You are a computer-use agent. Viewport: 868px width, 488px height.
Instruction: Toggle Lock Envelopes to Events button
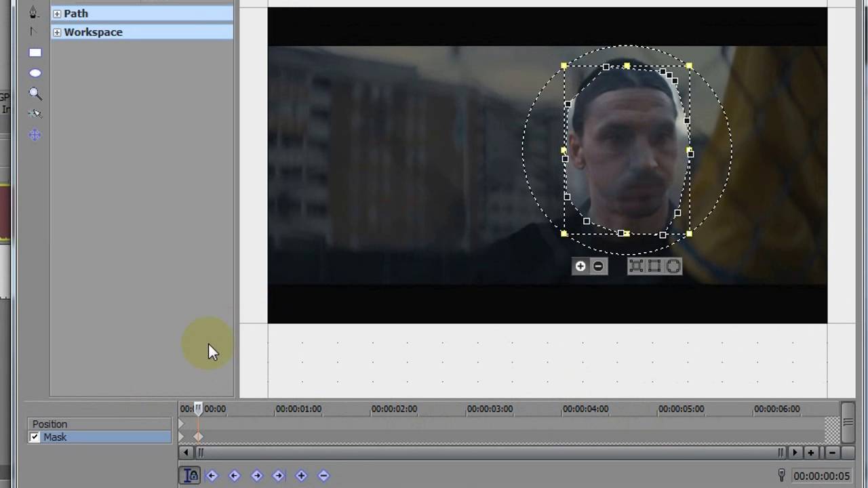point(191,476)
